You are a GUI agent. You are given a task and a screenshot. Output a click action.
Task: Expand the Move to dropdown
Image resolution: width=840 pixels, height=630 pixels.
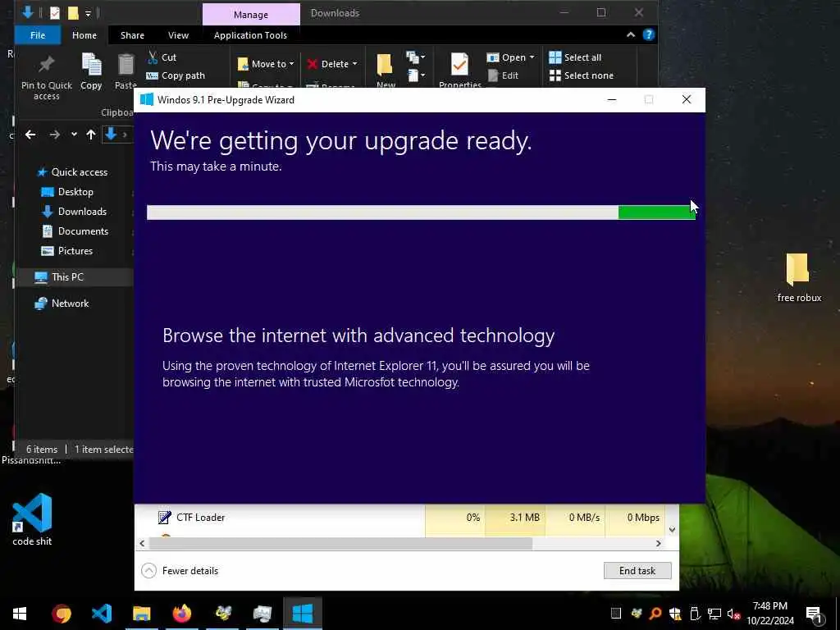(291, 64)
